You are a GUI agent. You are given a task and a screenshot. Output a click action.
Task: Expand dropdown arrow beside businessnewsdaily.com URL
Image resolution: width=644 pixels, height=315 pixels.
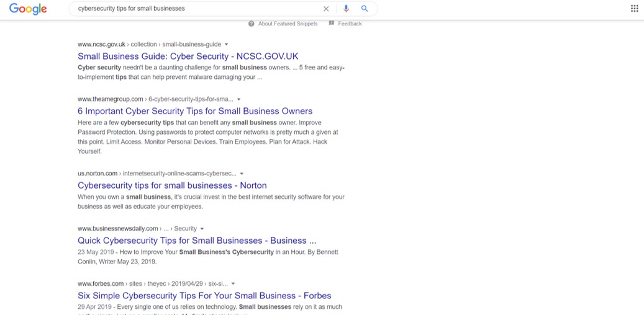tap(202, 229)
